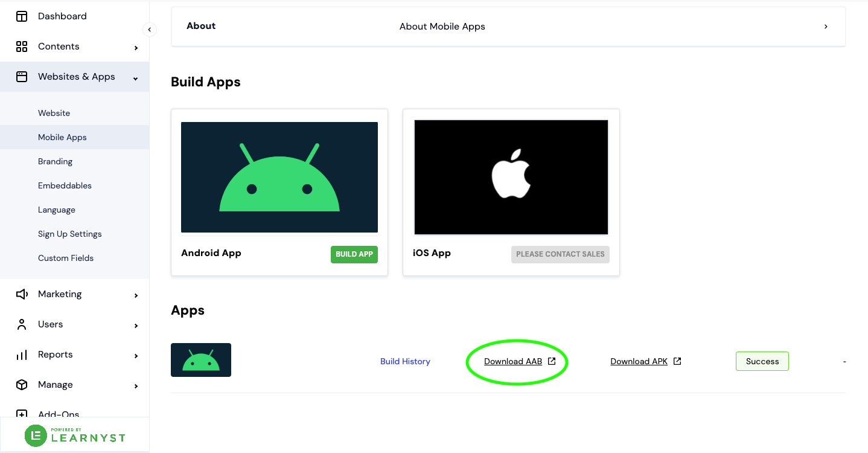The image size is (868, 453).
Task: Click the Marketing menu label
Action: tap(60, 294)
